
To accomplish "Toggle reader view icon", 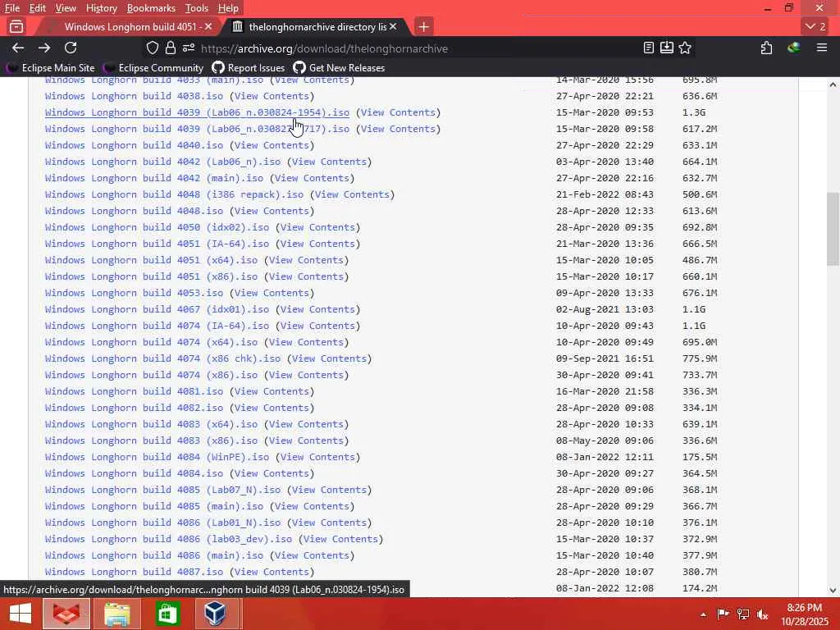I will 649,48.
